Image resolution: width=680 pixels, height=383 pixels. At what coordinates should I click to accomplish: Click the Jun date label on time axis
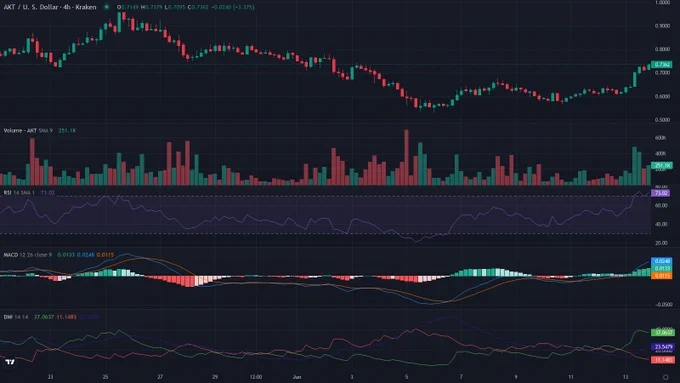click(x=297, y=377)
